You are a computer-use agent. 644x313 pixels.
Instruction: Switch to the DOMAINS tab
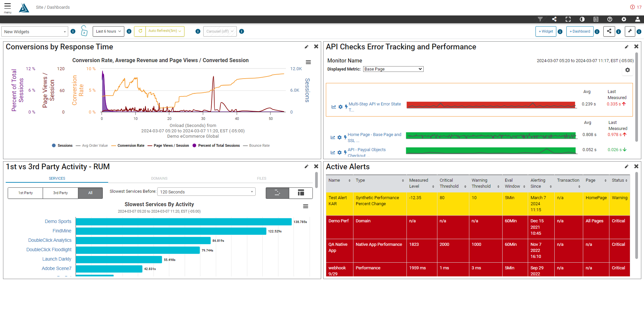coord(159,178)
